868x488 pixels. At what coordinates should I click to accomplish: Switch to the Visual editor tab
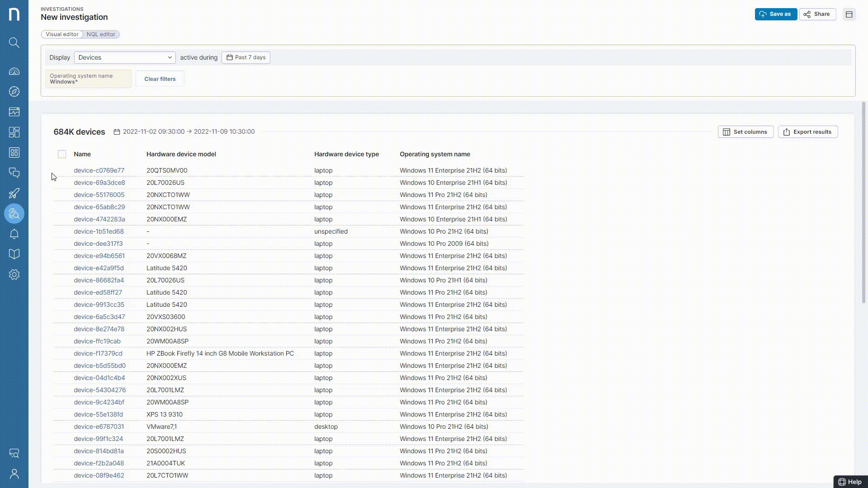coord(61,34)
